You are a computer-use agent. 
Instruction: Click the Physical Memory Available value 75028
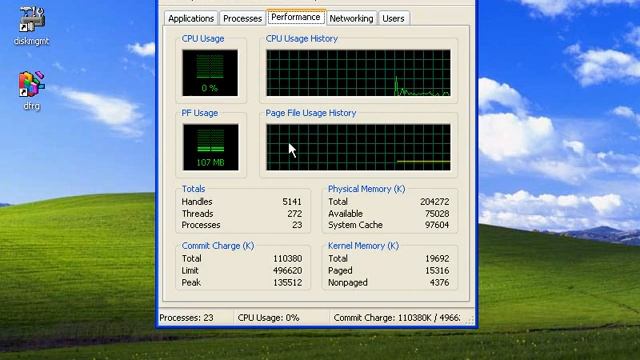click(437, 213)
